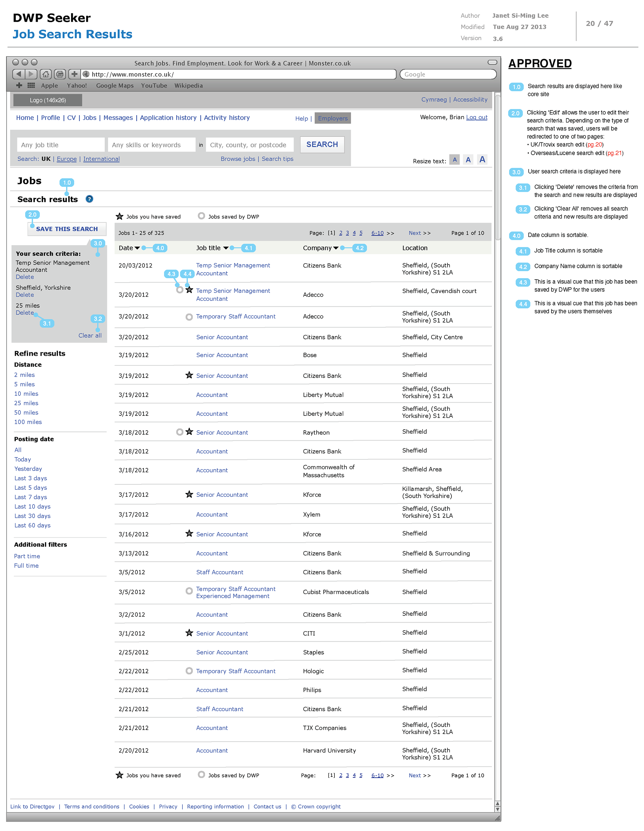
Task: Open Application history navigation item
Action: [x=168, y=118]
